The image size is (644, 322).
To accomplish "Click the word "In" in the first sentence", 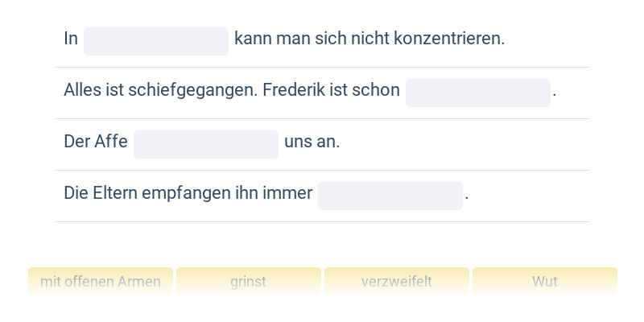I will 71,39.
